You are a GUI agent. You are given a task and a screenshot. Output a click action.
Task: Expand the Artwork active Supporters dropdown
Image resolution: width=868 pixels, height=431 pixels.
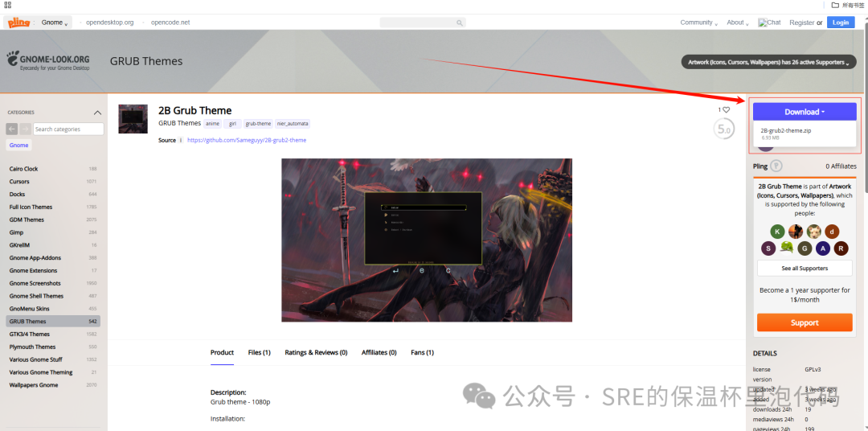pos(768,62)
